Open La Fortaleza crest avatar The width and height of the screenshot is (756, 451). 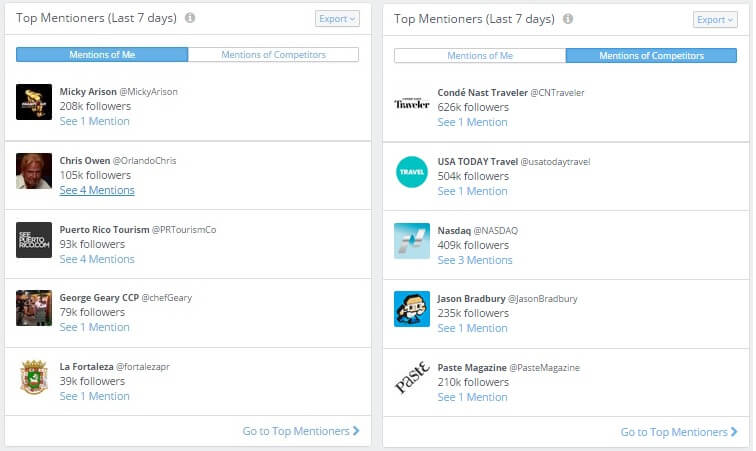point(34,377)
